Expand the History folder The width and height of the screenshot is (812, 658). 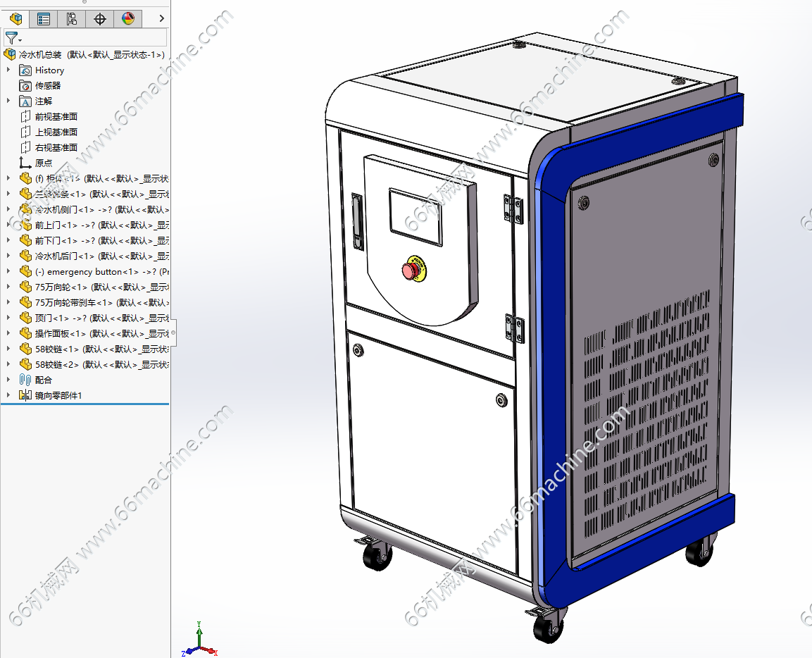tap(8, 70)
